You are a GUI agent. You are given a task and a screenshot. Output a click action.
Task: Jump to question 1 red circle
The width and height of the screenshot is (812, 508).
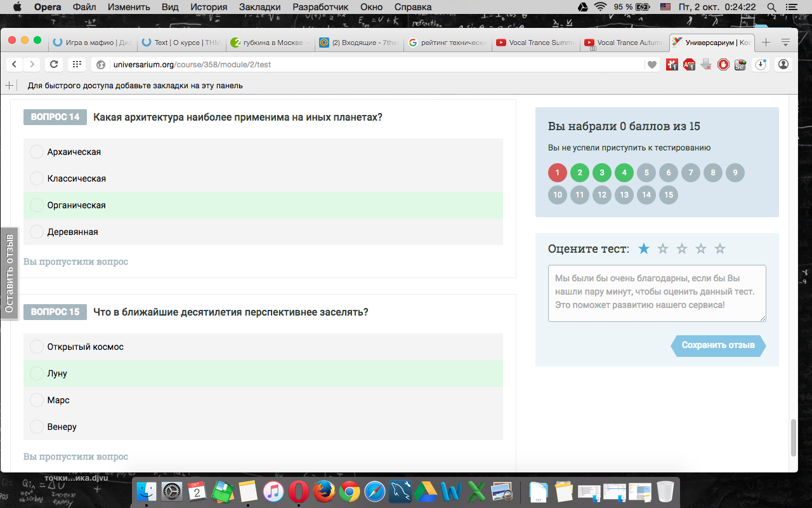pos(558,173)
